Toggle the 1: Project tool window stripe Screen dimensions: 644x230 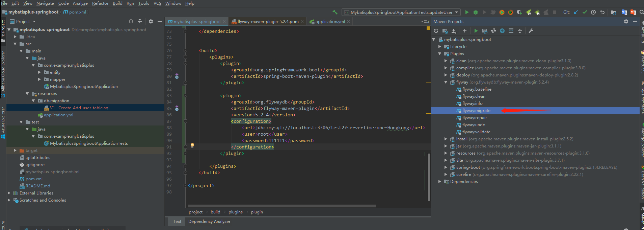pos(3,31)
